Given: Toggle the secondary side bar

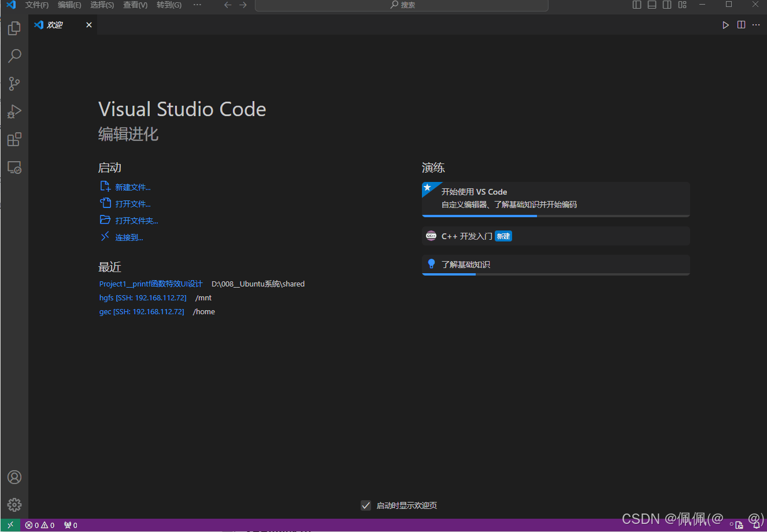Looking at the screenshot, I should [x=667, y=5].
